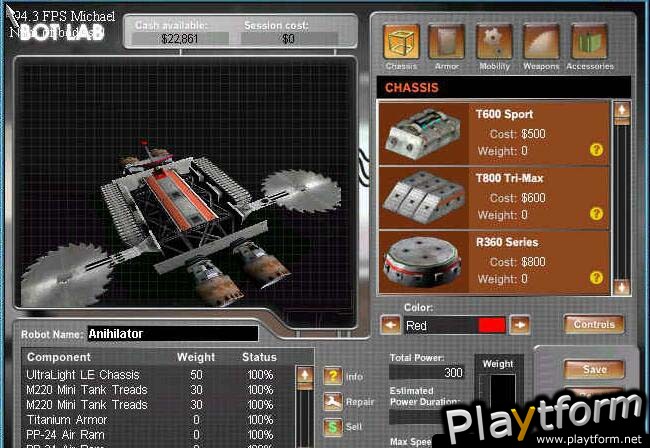Select the T600 Sport chassis thumbnail
Screen dimensions: 650x448
[423, 133]
